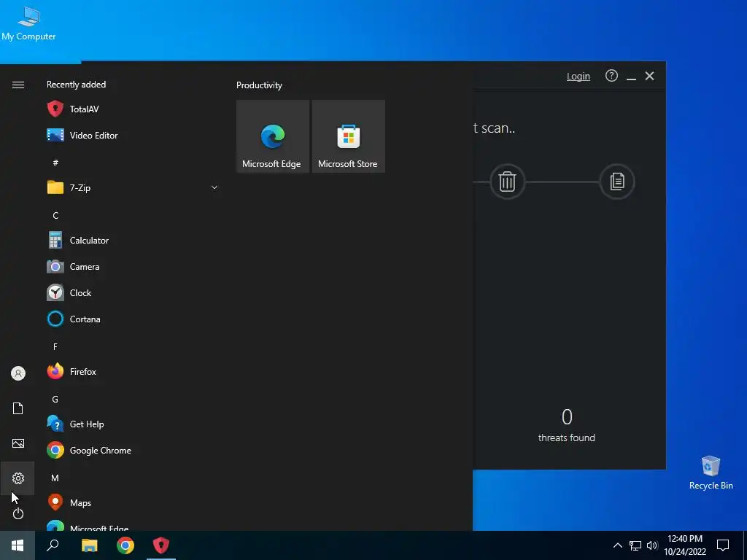Viewport: 747px width, 560px height.
Task: Open the Microsoft Store tile
Action: point(348,136)
